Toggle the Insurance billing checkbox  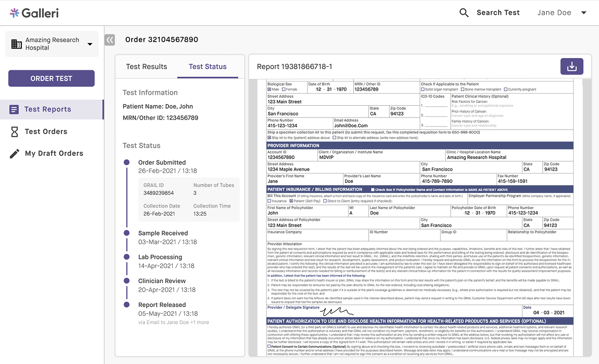(269, 201)
